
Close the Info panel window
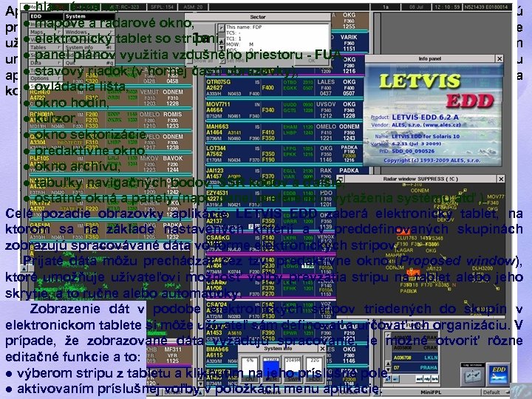pyautogui.click(x=499, y=58)
